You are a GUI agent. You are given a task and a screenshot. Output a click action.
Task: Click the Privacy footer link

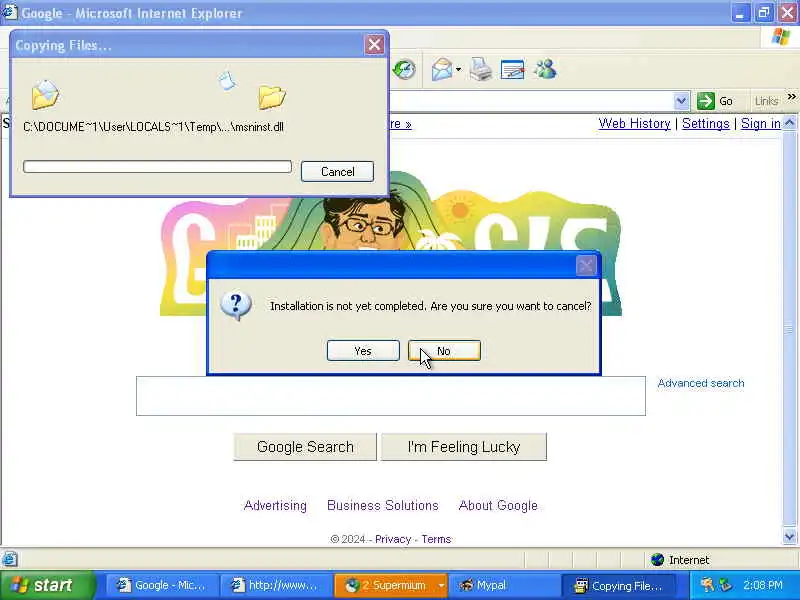(x=393, y=539)
